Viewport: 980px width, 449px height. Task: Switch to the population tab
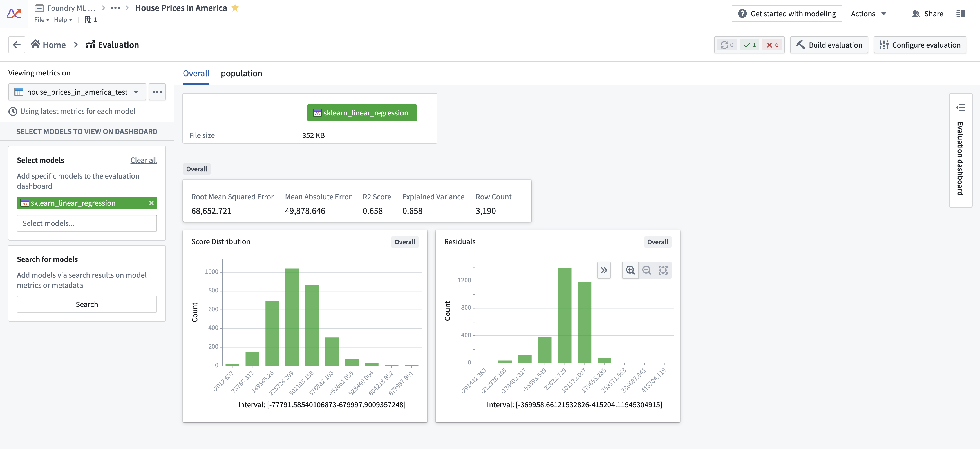tap(241, 73)
